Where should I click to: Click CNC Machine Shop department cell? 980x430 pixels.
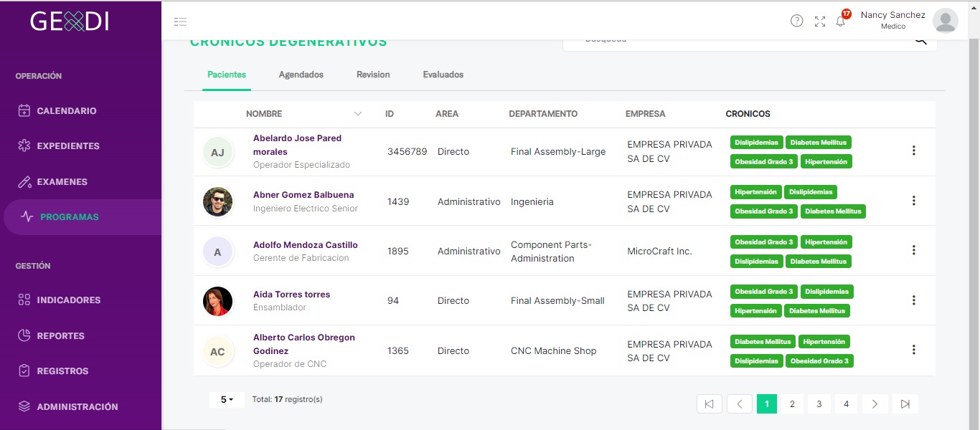554,351
